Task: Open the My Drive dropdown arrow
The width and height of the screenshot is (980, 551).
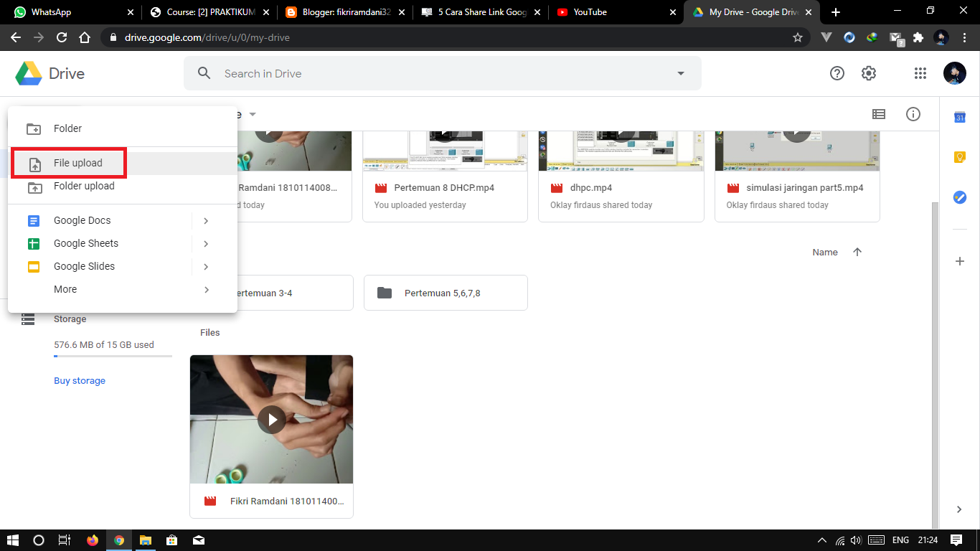Action: pos(253,115)
